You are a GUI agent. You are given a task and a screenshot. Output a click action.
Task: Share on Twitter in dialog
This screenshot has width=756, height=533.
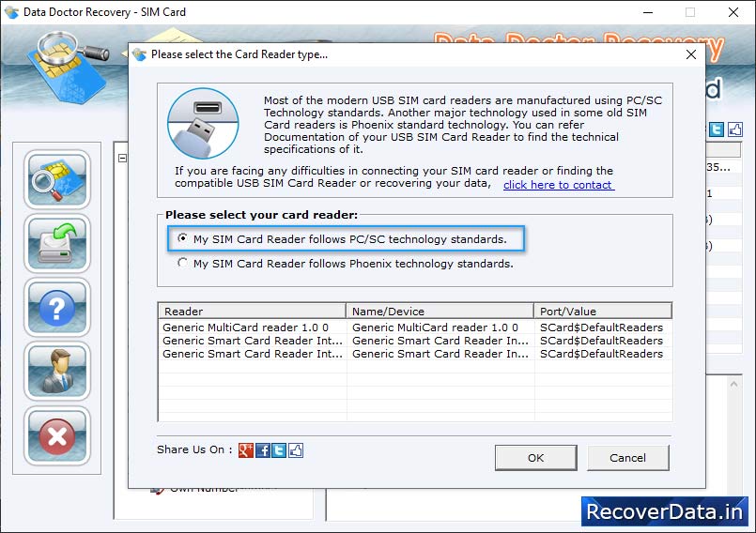coord(279,450)
